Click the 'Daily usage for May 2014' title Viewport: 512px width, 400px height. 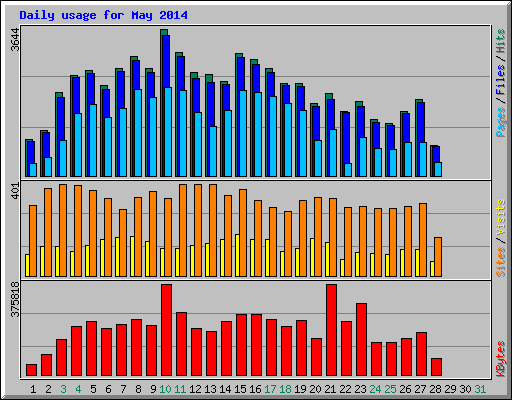pyautogui.click(x=103, y=16)
